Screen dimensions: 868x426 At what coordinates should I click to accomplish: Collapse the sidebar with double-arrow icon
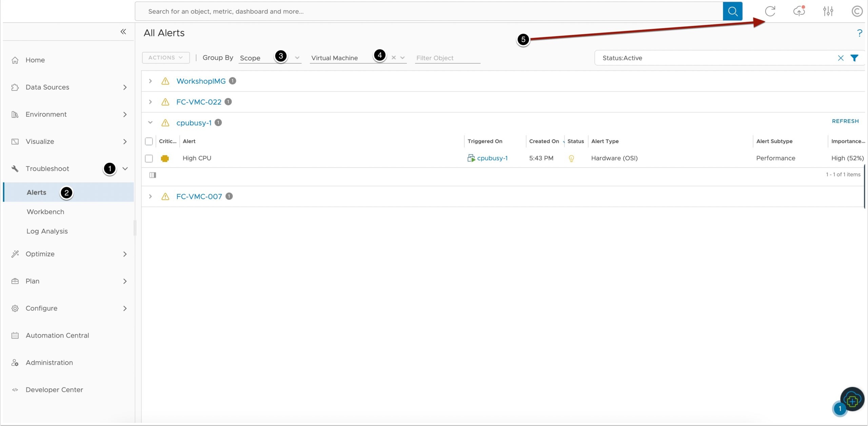pyautogui.click(x=123, y=32)
